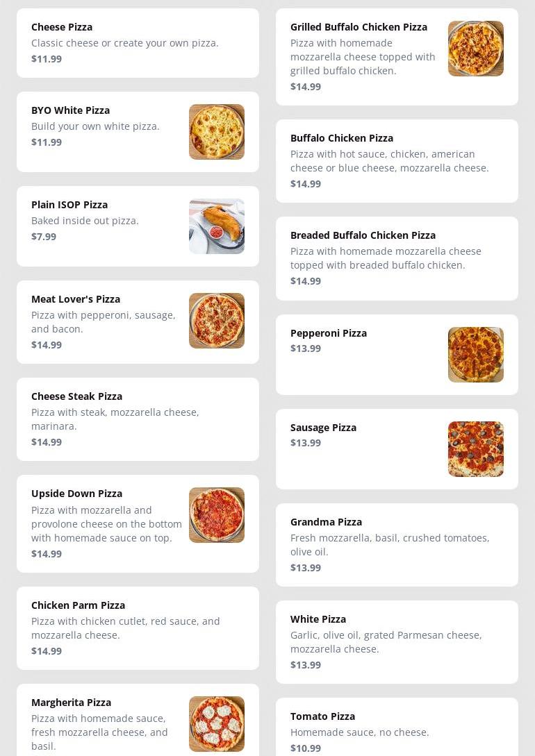
Task: Select the Upside Down Pizza photo
Action: (216, 515)
